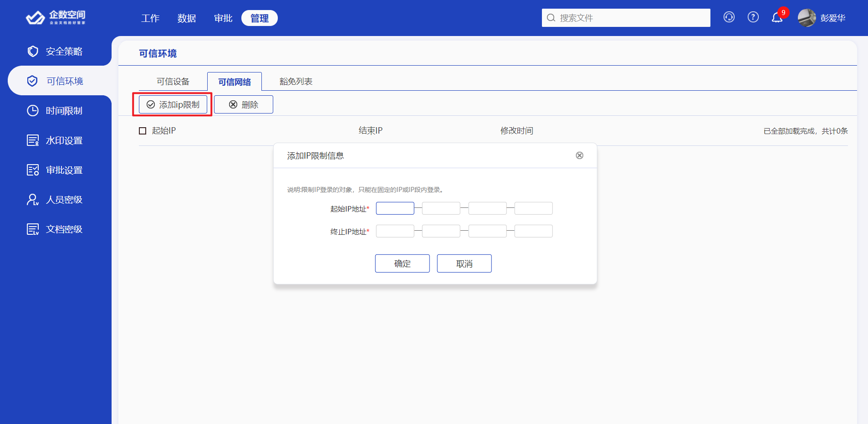Screen dimensions: 868x424
Task: Click the 结束IP column header
Action: pos(371,131)
